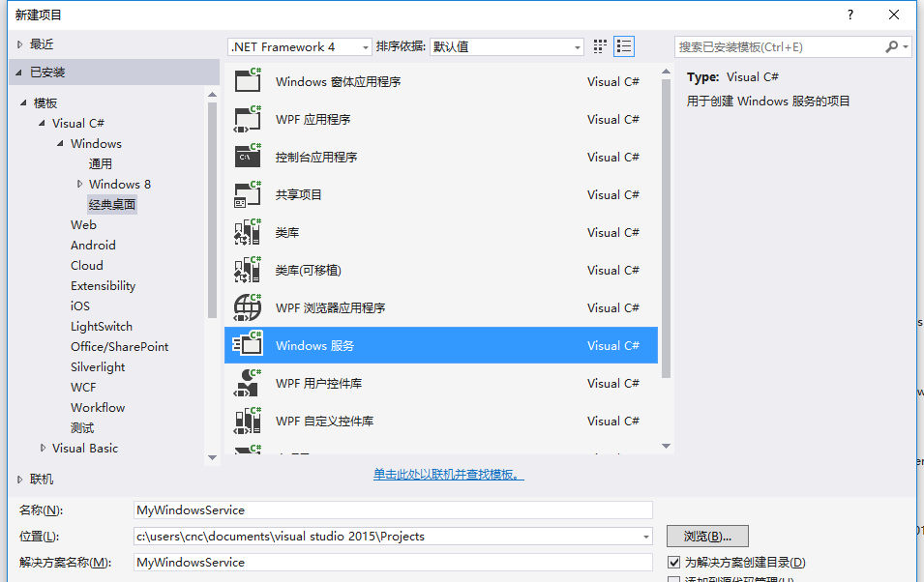Viewport: 924px width, 582px height.
Task: Select 经典桌面 tree item
Action: [x=112, y=204]
